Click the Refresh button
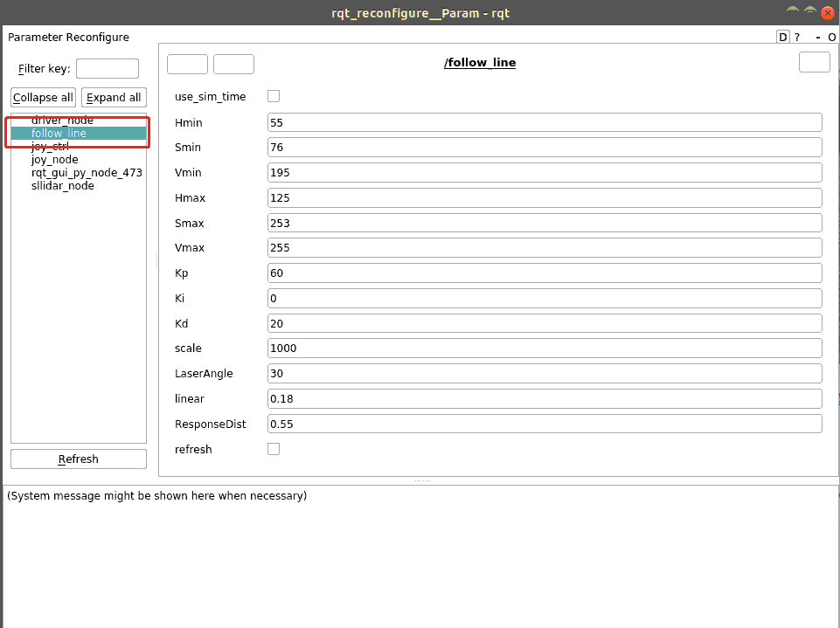This screenshot has width=840, height=628. [78, 459]
